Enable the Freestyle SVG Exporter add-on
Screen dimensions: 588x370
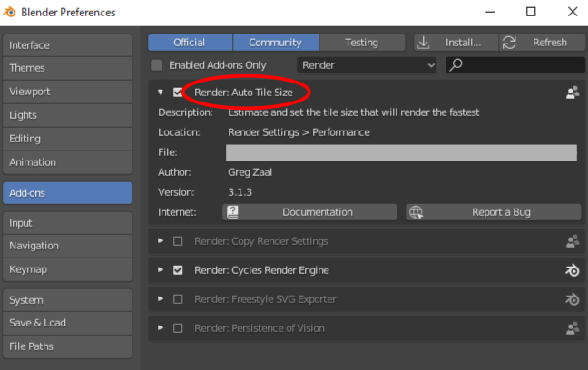[178, 299]
